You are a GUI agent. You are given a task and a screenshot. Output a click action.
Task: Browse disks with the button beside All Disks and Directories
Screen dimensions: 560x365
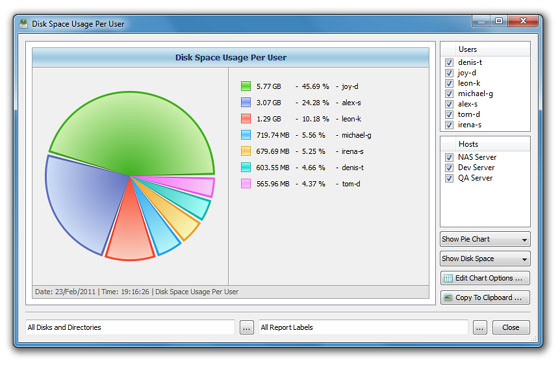(x=246, y=328)
